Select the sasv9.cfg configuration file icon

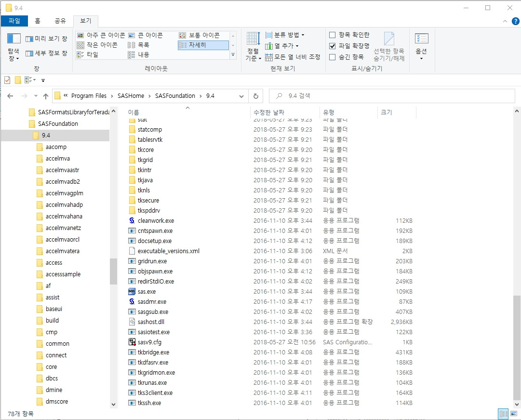coord(132,342)
